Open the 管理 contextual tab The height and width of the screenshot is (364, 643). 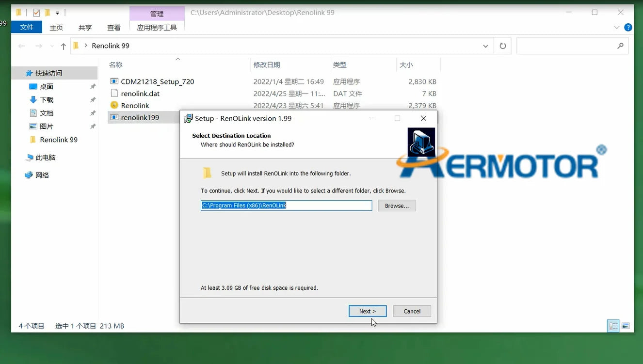click(157, 14)
